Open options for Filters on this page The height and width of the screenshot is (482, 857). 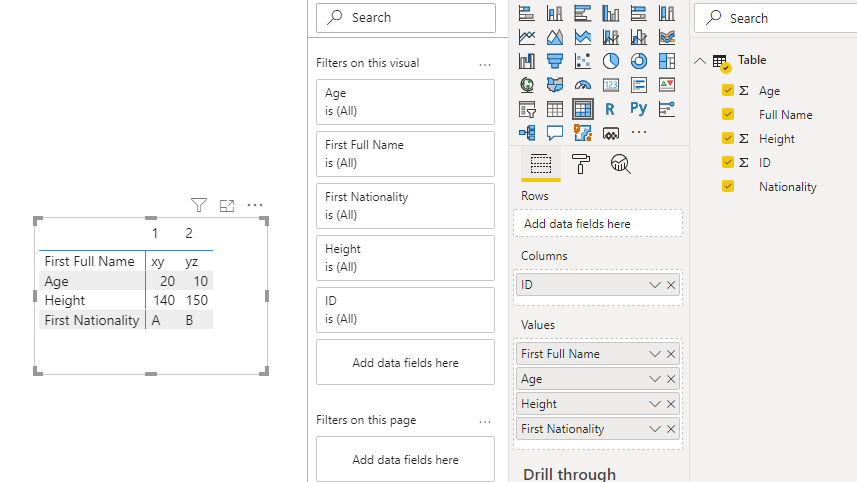click(x=485, y=421)
